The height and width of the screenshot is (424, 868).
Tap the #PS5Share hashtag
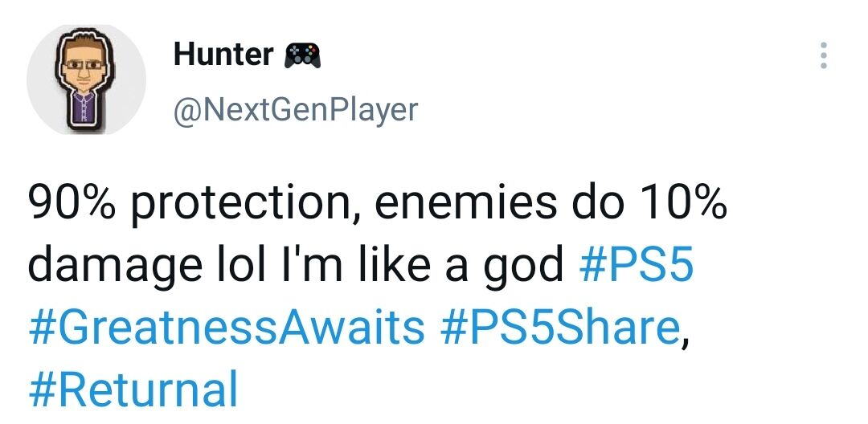pyautogui.click(x=559, y=326)
